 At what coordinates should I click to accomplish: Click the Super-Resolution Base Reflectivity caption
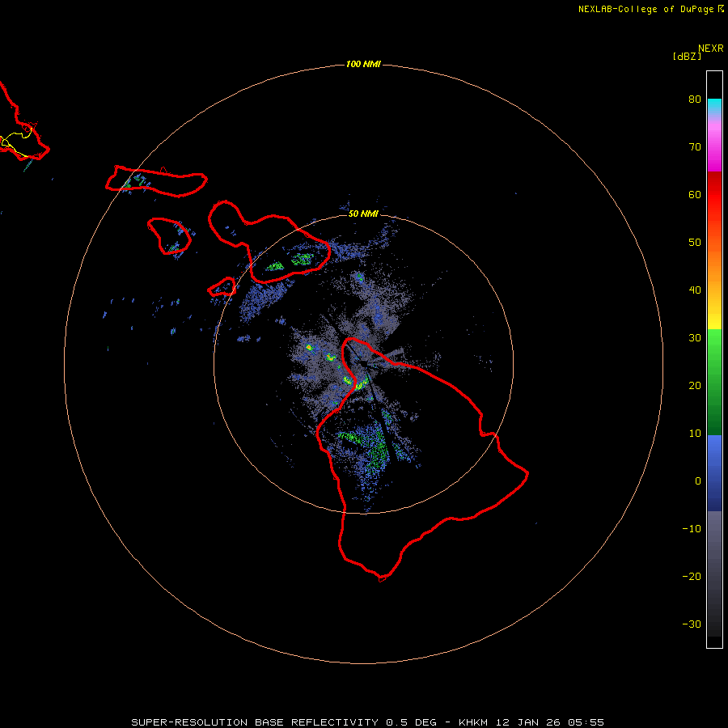point(368,722)
